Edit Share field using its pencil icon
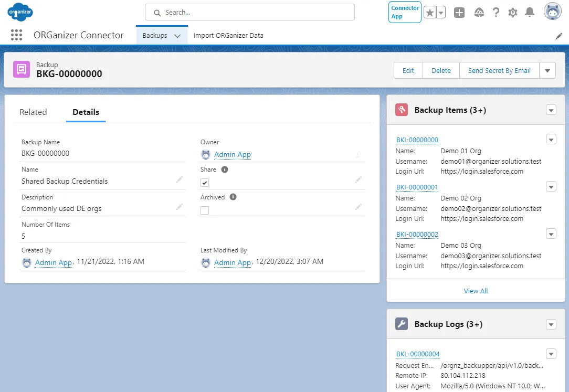The height and width of the screenshot is (392, 569). click(x=358, y=179)
